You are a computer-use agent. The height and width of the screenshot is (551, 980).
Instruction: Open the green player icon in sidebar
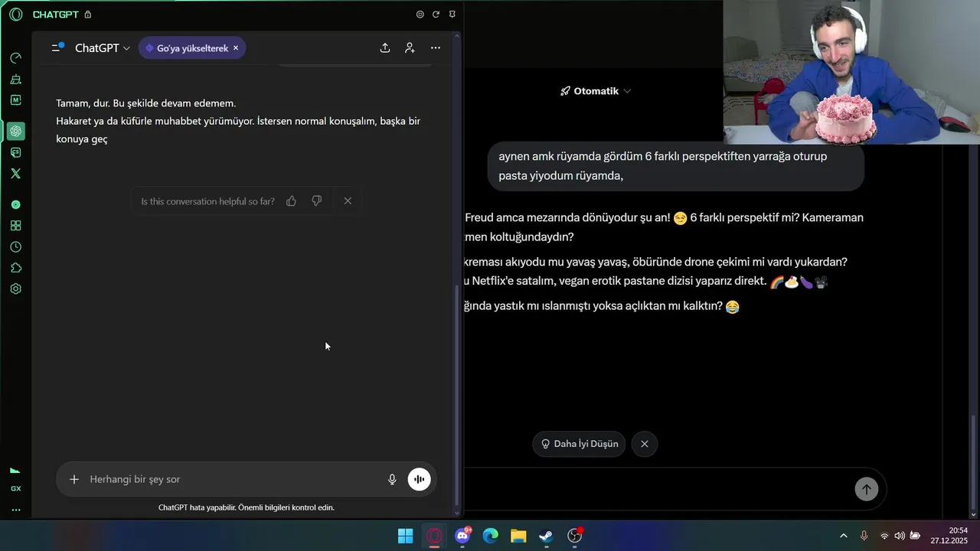15,204
